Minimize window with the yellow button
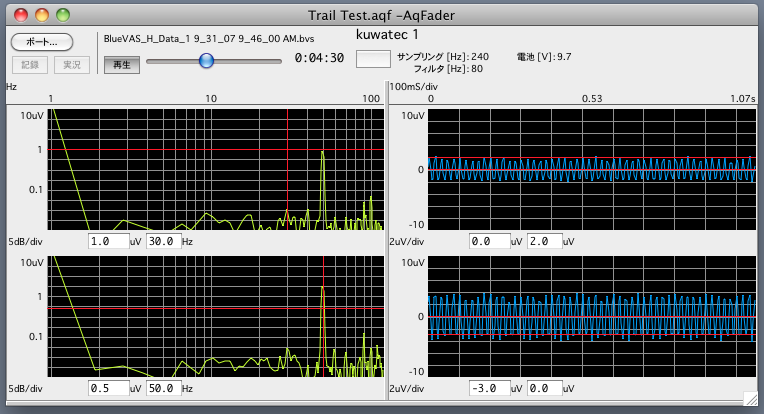Screen dimensions: 764x414 coord(42,15)
